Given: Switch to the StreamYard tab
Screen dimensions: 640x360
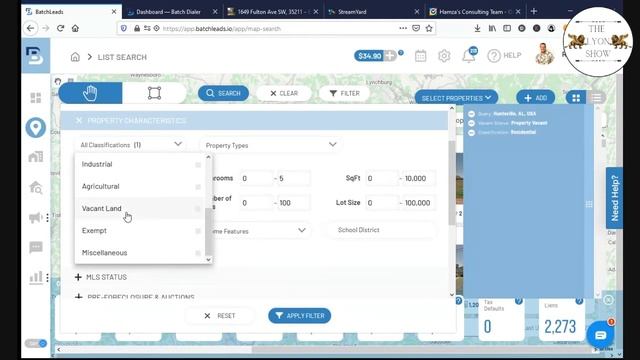Looking at the screenshot, I should 373,12.
